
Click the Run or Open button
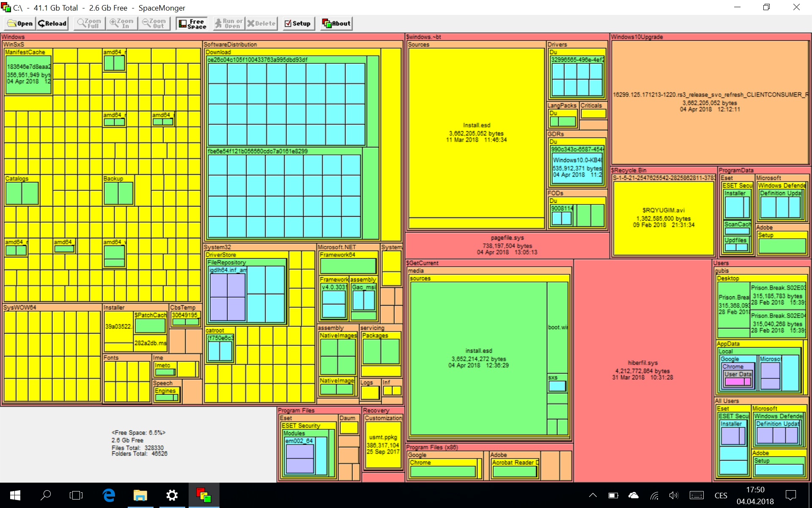228,24
